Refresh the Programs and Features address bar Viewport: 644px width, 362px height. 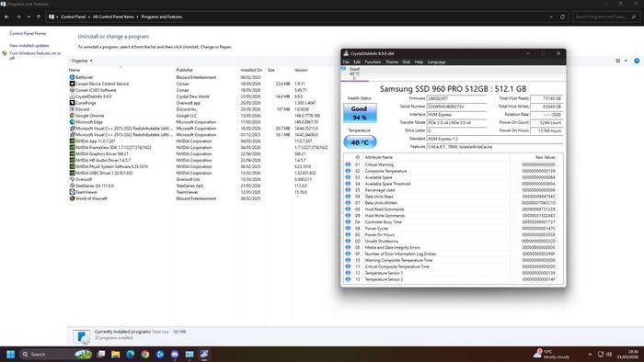tap(562, 17)
